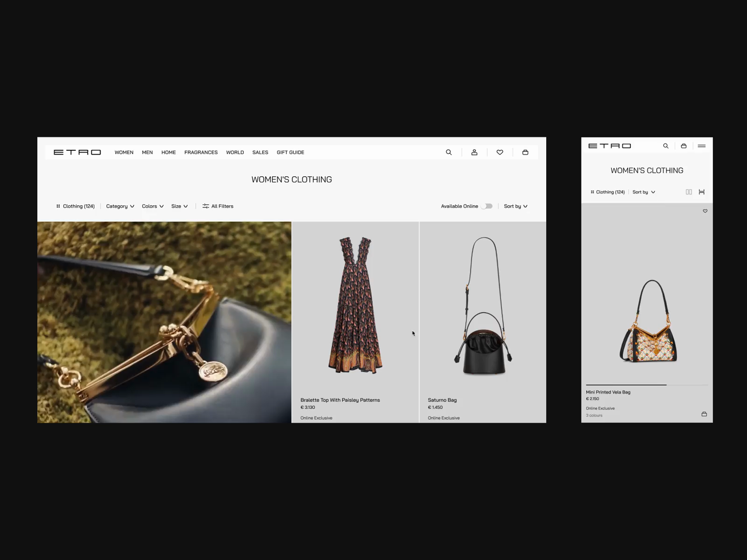This screenshot has height=560, width=747.
Task: Open search in mobile header
Action: point(666,146)
